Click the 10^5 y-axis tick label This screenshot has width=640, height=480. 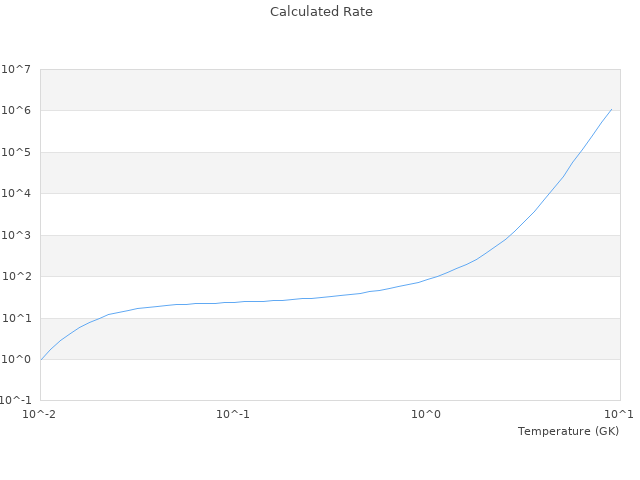point(16,152)
